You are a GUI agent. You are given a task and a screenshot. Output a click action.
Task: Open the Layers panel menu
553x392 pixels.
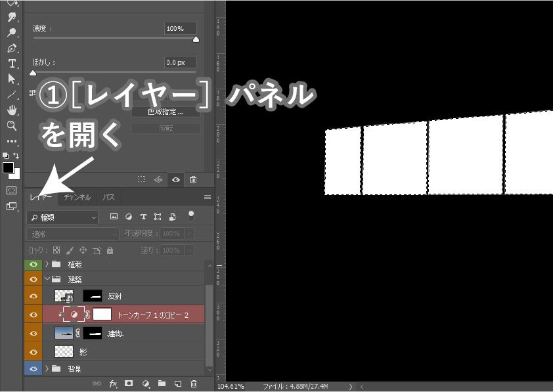point(208,197)
